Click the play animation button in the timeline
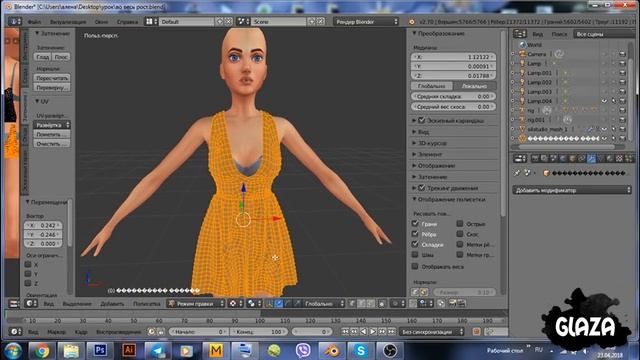Image resolution: width=640 pixels, height=360 pixels. [x=373, y=331]
